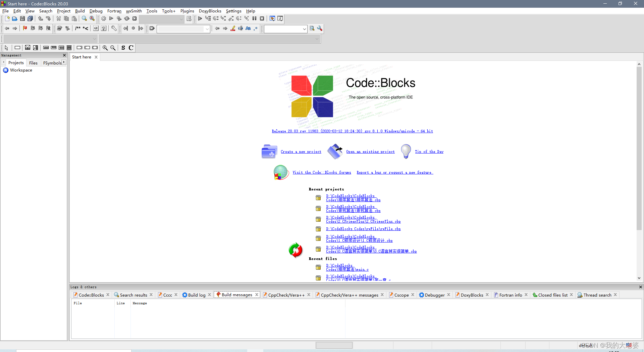Open the ThreadSearch combo box
Screen dimensions: 644x352
click(x=285, y=29)
